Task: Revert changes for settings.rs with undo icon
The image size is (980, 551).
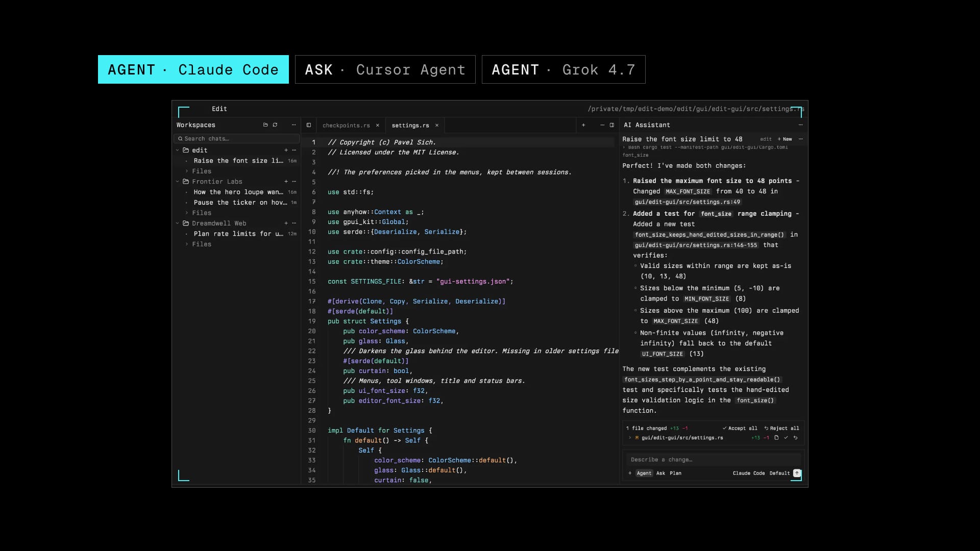Action: tap(795, 438)
